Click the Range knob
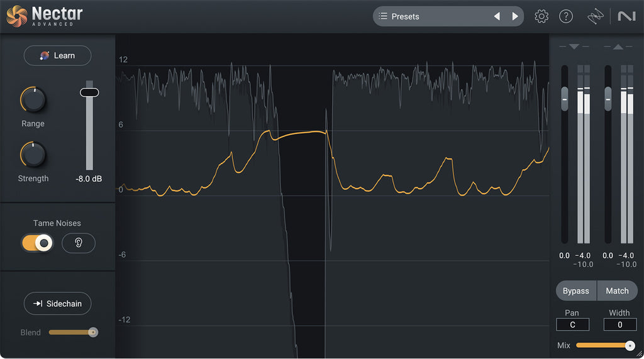The height and width of the screenshot is (359, 644). pyautogui.click(x=33, y=100)
